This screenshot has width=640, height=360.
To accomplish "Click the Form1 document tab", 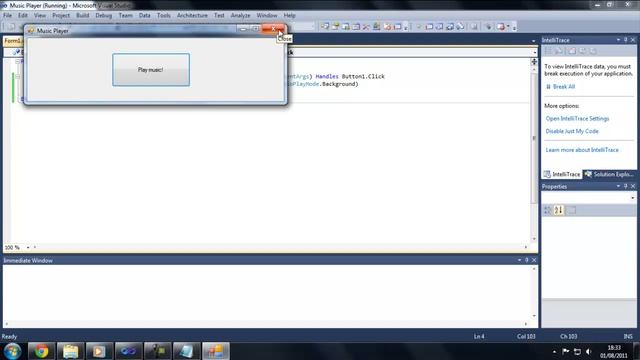I will 13,41.
